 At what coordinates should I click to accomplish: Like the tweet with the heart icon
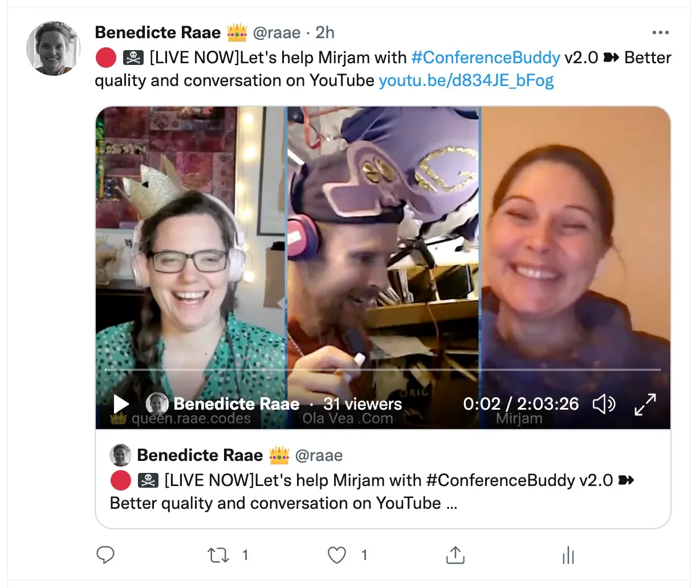(337, 555)
